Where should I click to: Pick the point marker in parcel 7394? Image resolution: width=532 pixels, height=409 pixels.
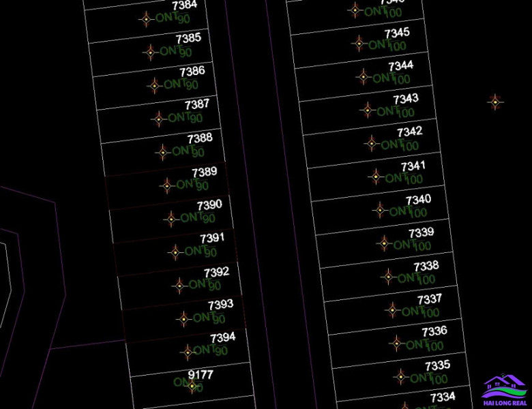tap(188, 352)
